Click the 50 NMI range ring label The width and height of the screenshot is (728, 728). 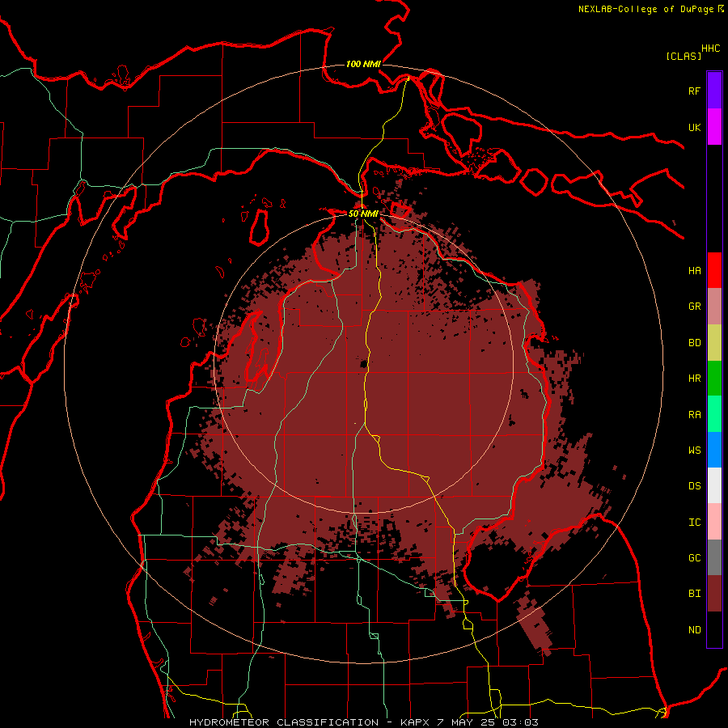363,214
